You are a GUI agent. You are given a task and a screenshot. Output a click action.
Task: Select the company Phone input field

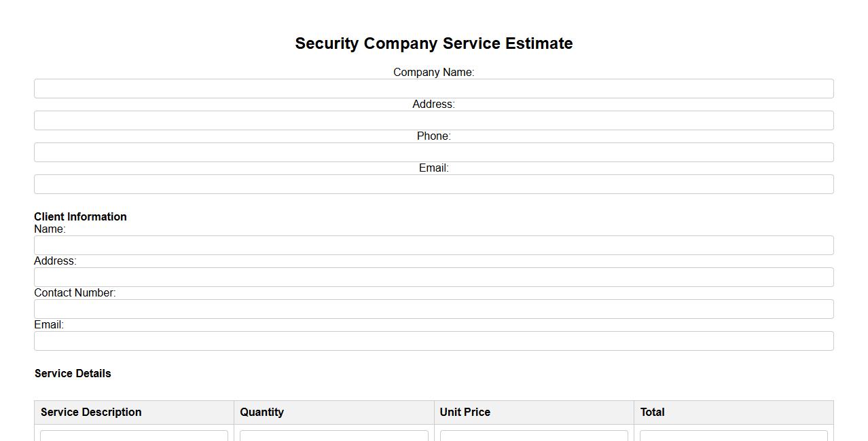point(433,153)
